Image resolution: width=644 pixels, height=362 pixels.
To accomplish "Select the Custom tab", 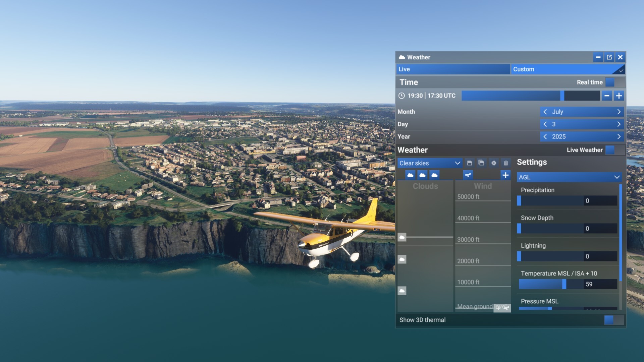I will (568, 69).
